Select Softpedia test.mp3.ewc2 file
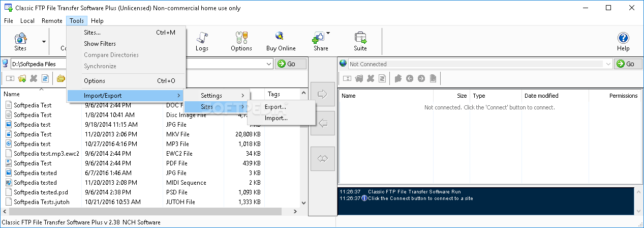 pos(46,153)
